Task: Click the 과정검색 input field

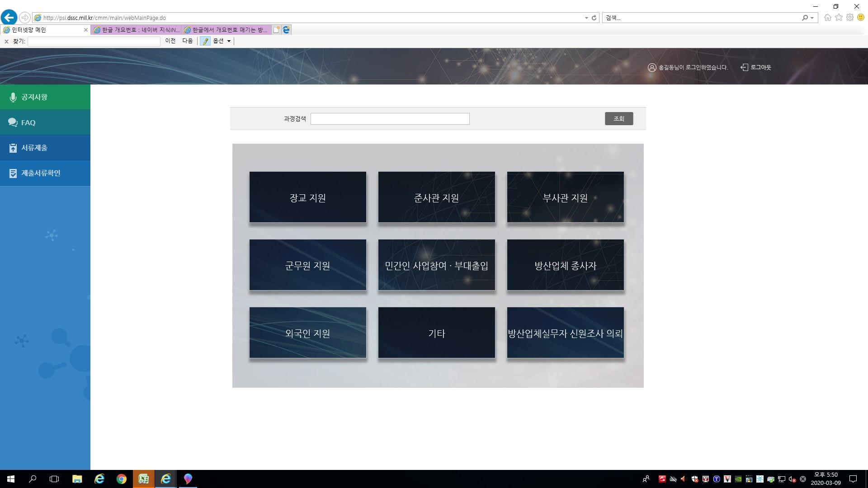Action: pos(390,119)
